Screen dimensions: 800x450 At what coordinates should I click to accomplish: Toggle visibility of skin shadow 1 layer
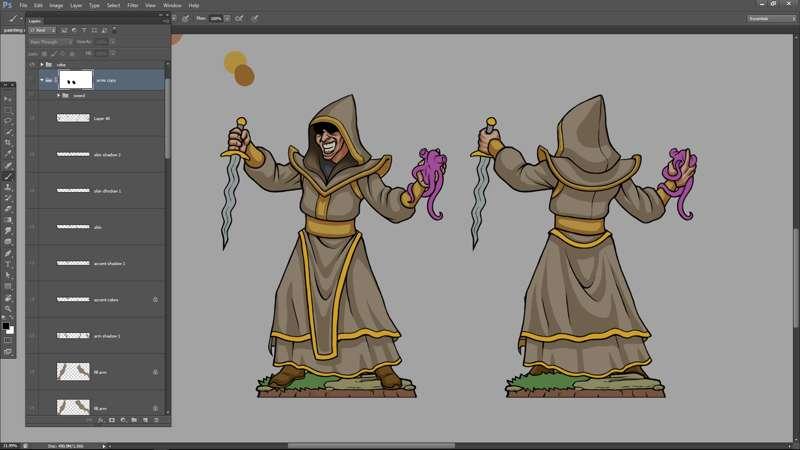33,190
